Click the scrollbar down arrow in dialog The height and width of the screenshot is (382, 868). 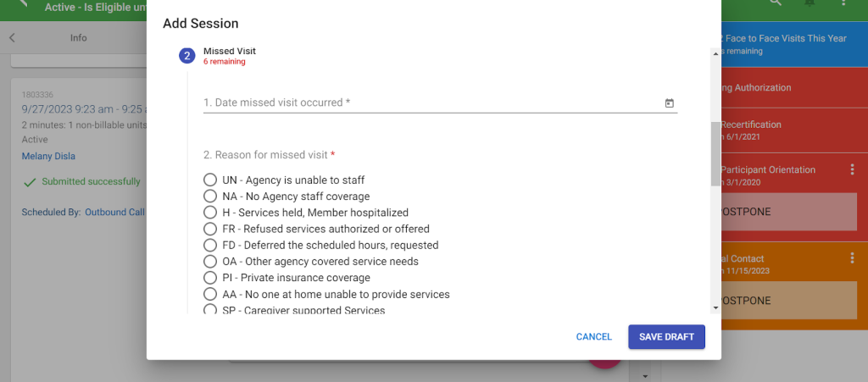tap(715, 307)
